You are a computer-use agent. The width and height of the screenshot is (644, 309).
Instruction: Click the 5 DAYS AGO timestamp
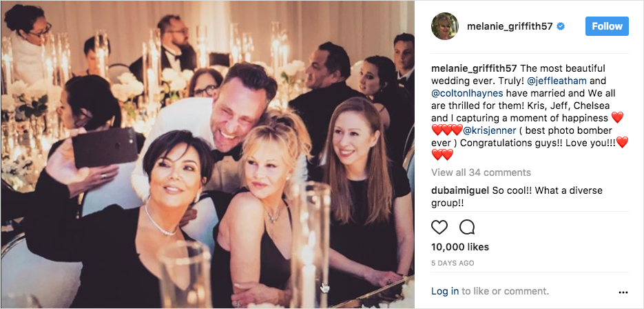click(x=454, y=263)
